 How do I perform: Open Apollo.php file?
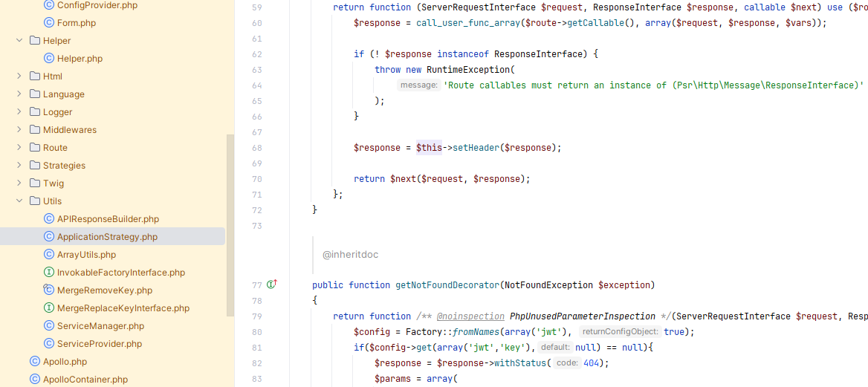[65, 362]
